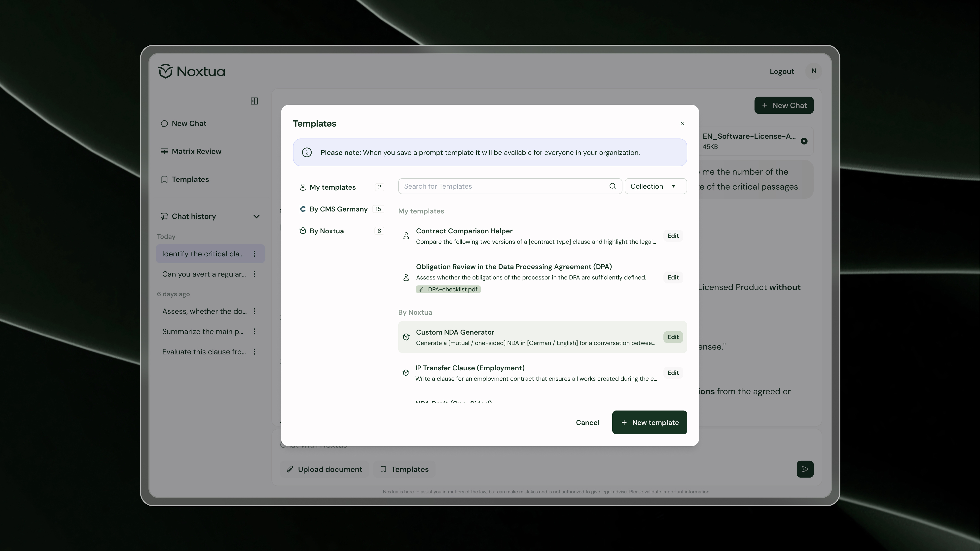
Task: Click the Noxtua logo
Action: pyautogui.click(x=191, y=71)
